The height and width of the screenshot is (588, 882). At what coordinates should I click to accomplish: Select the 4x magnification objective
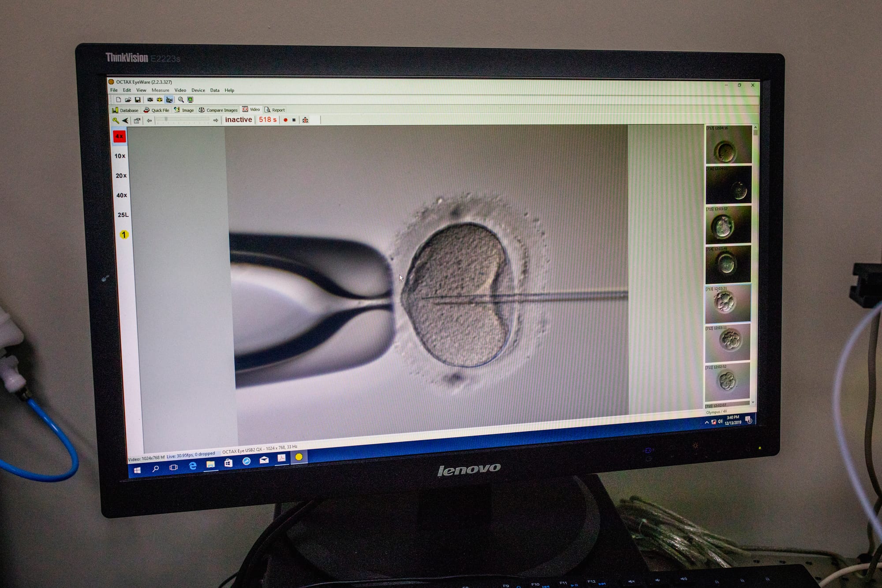click(119, 136)
